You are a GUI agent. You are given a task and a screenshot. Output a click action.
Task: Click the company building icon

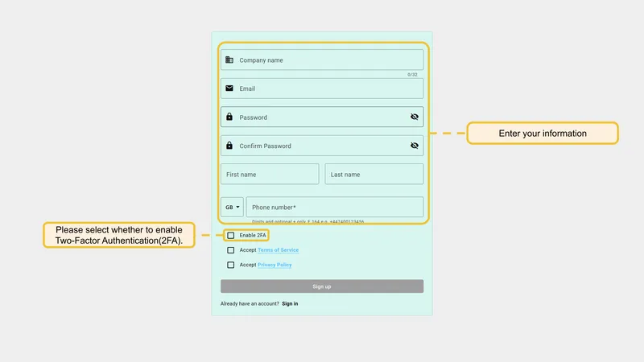tap(229, 60)
